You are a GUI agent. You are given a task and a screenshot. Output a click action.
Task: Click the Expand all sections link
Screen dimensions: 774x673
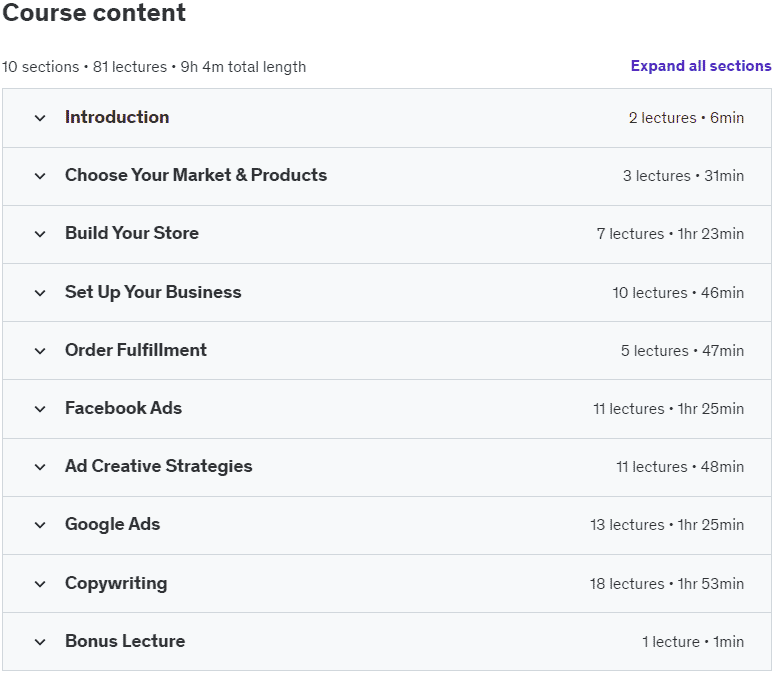click(x=700, y=66)
